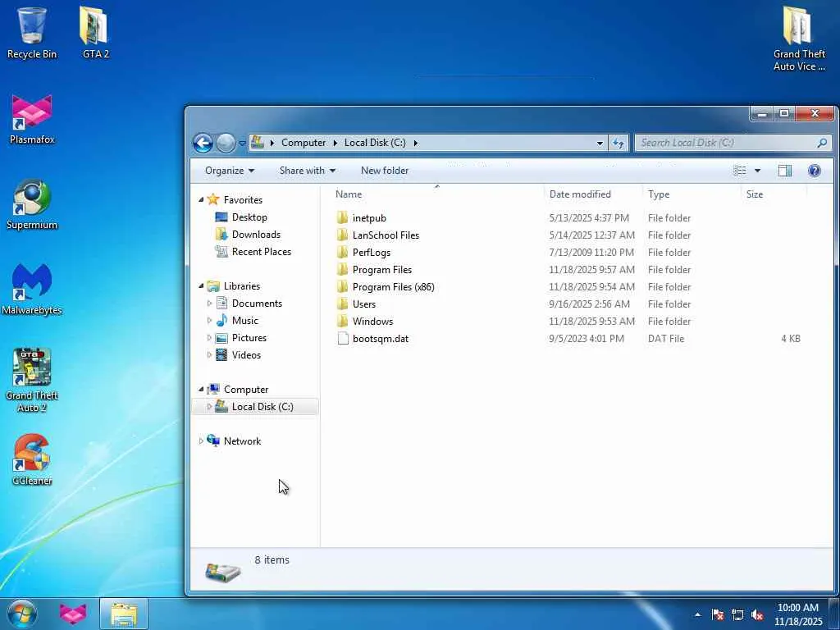840x630 pixels.
Task: Open the Recycle Bin desktop icon
Action: [x=32, y=32]
